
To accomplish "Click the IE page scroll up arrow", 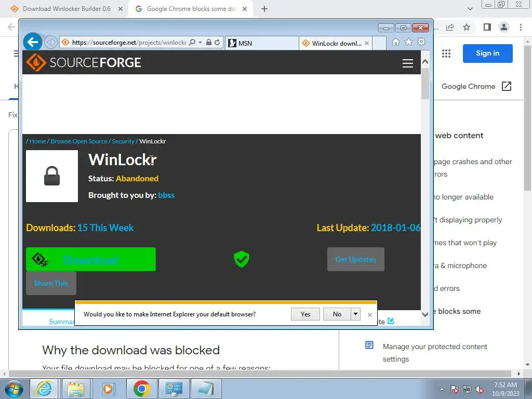I will coord(425,62).
